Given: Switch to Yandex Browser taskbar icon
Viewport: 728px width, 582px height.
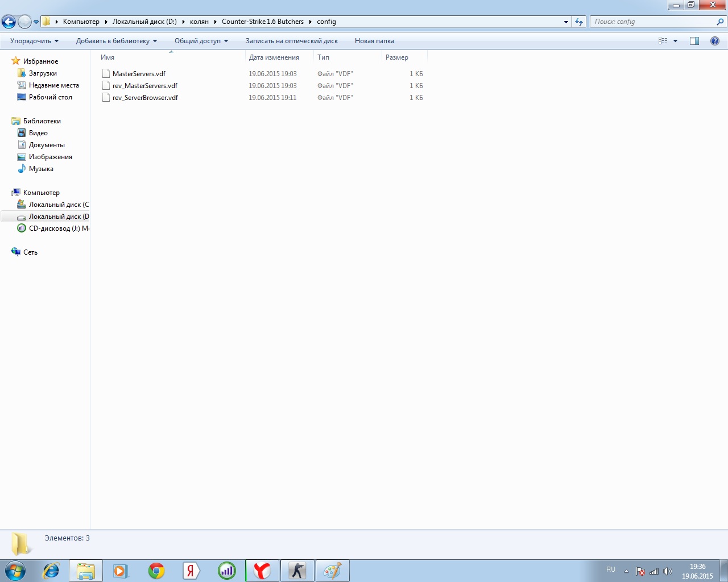Looking at the screenshot, I should click(x=262, y=571).
